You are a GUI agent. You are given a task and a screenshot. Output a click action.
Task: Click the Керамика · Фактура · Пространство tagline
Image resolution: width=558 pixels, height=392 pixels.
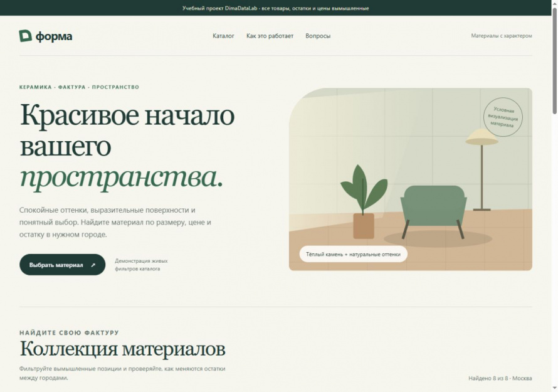click(79, 87)
